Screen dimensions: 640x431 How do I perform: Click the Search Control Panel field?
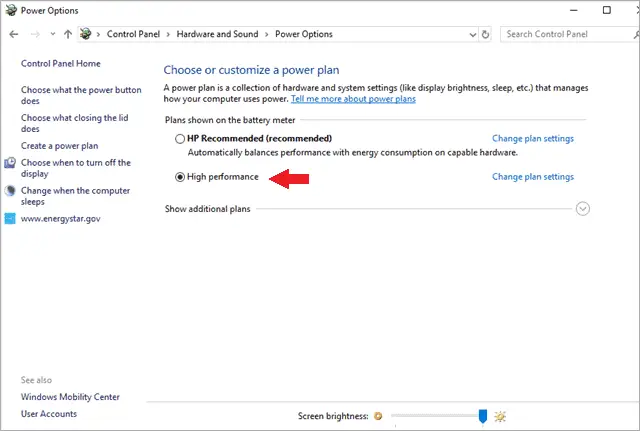coord(569,34)
